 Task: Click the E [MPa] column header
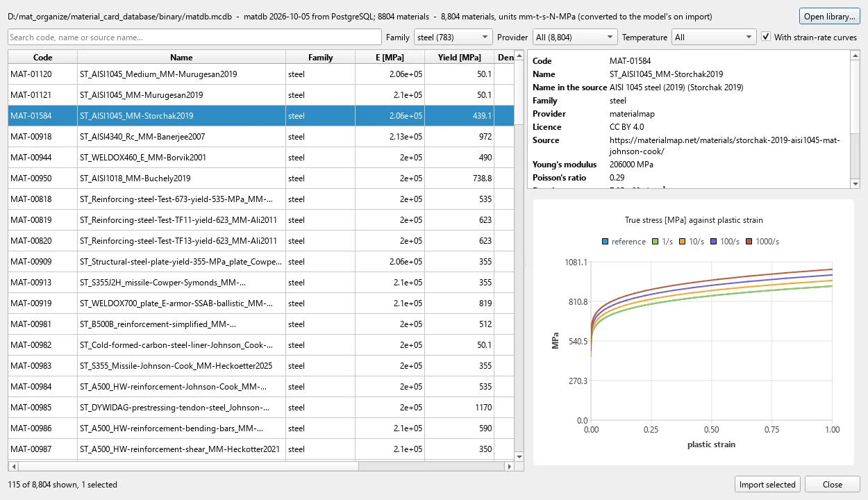coord(390,58)
